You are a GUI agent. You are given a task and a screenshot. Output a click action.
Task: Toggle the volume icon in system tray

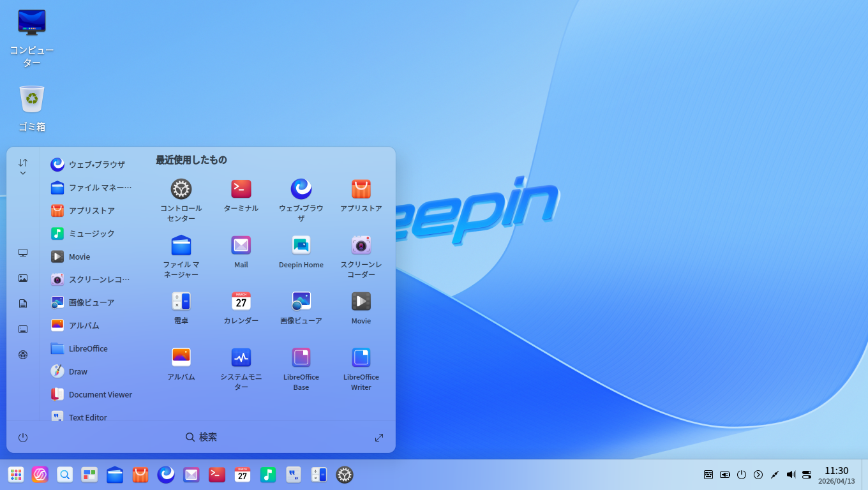pos(790,475)
